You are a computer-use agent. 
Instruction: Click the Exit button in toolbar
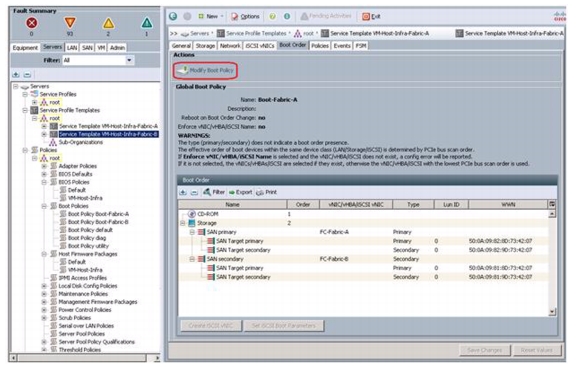[371, 16]
